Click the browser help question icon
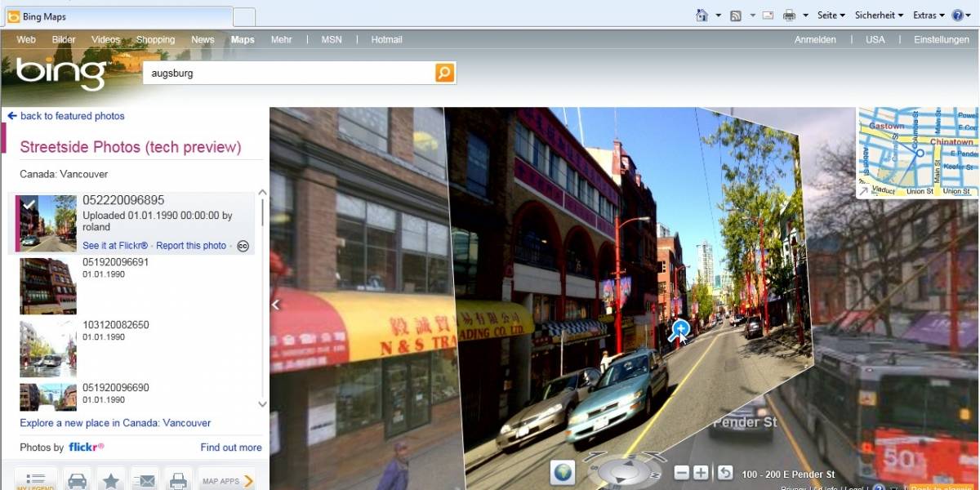 [x=957, y=16]
